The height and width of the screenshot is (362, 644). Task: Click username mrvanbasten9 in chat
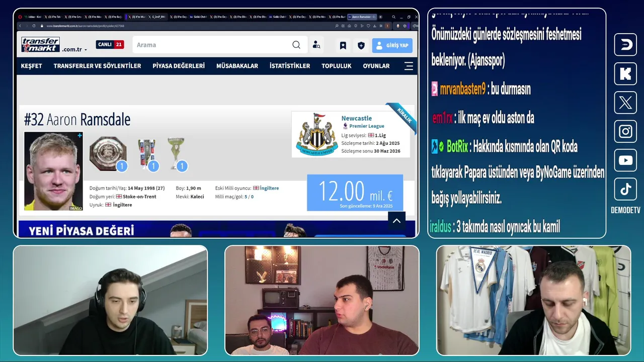point(462,89)
